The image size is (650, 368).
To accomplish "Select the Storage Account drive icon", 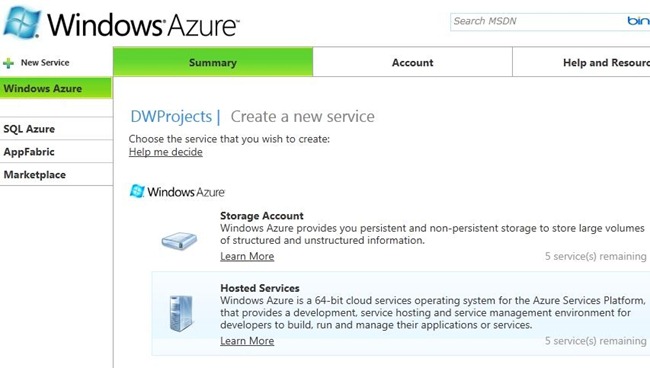I will point(179,241).
